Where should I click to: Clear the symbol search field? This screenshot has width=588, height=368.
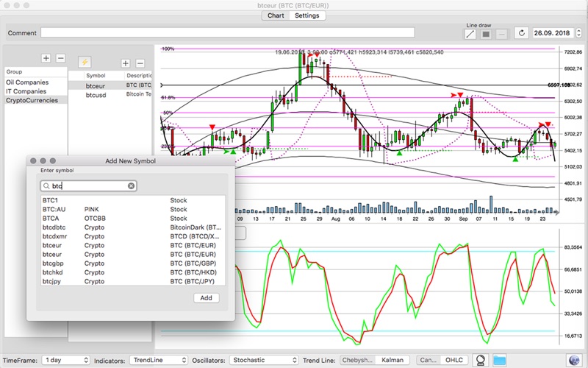(x=131, y=186)
